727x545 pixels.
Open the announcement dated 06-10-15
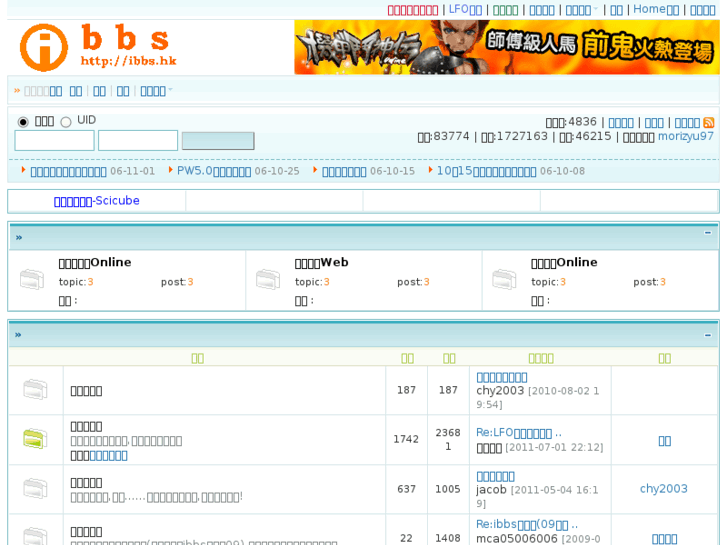point(344,172)
